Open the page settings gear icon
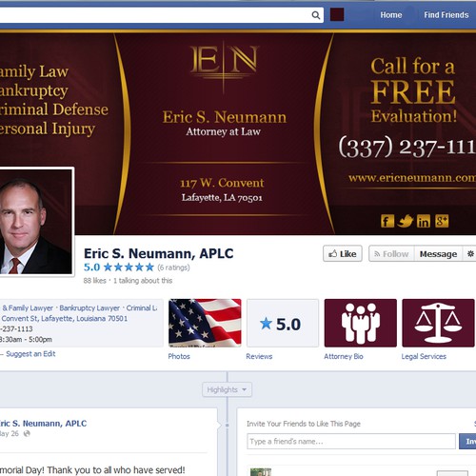The width and height of the screenshot is (476, 476). click(470, 254)
